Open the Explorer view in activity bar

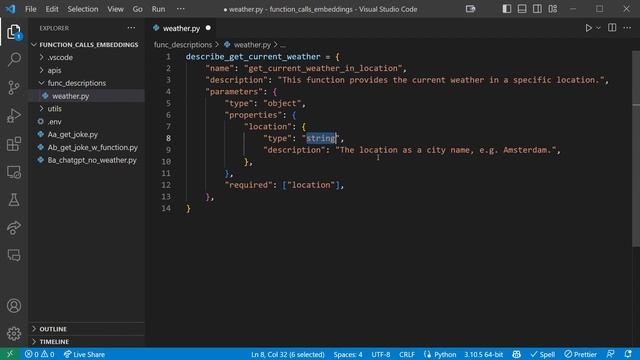click(14, 31)
